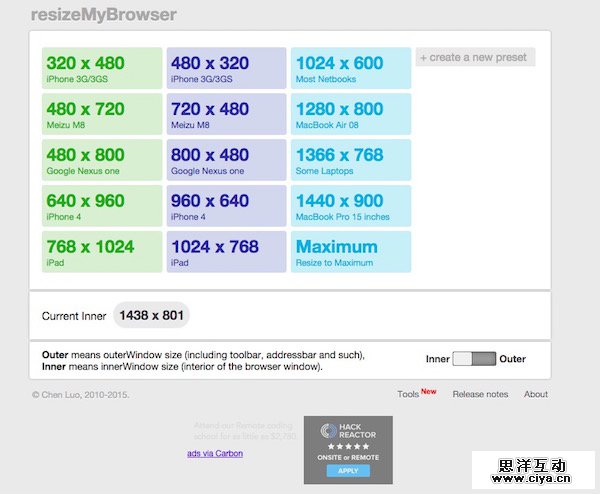Click the resizeMyBrowser title
The image size is (600, 494).
(104, 15)
